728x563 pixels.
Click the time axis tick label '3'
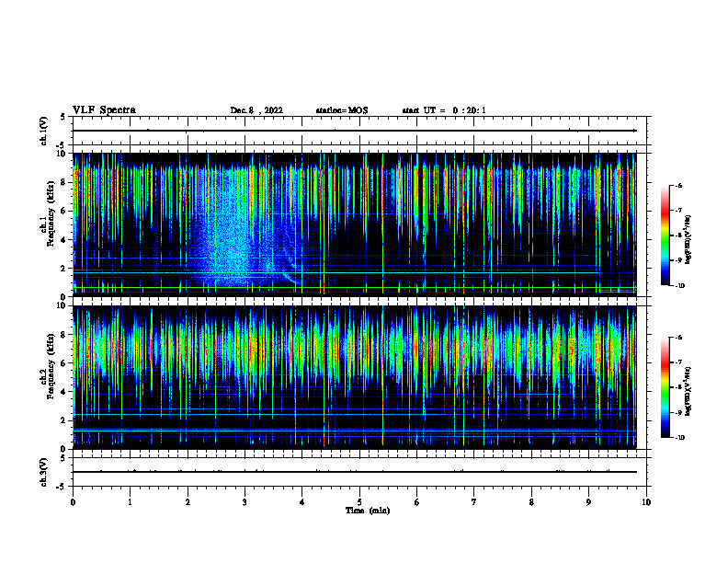click(x=245, y=502)
